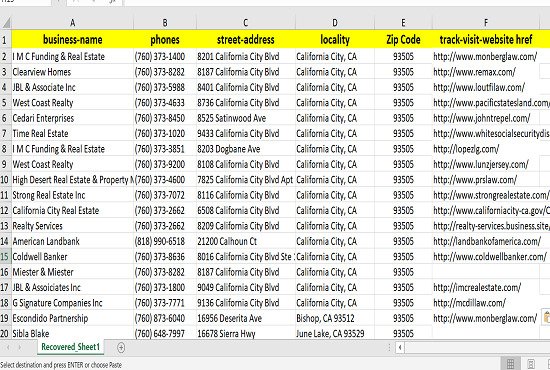Select the Time Real Estate cell

click(73, 134)
